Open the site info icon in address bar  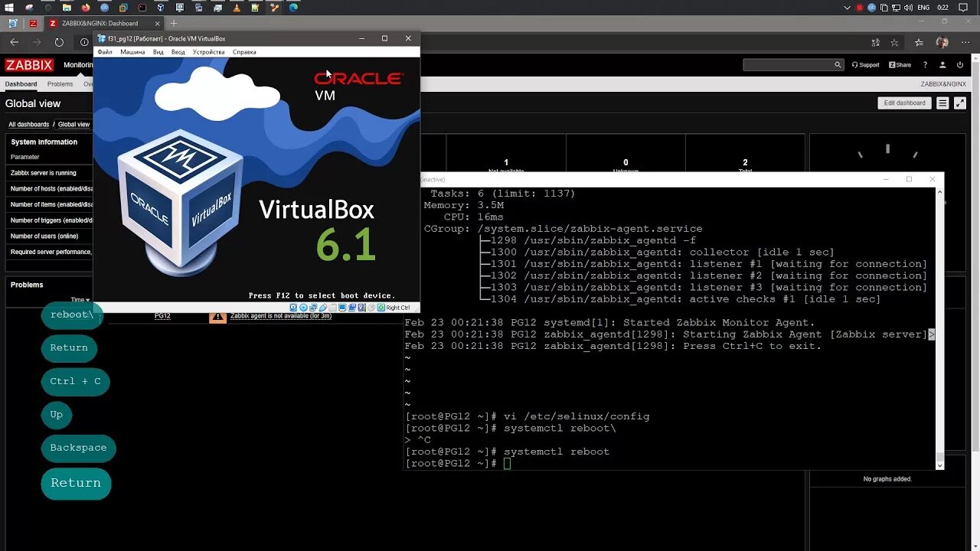[84, 42]
